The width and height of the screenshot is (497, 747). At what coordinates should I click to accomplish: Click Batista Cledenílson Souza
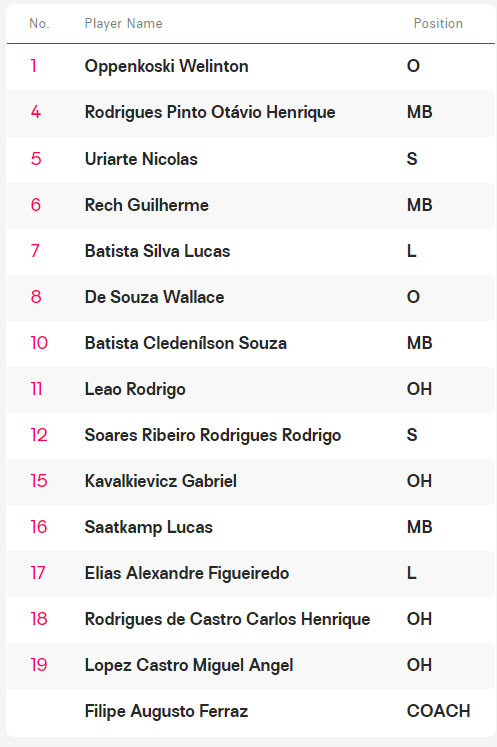[x=186, y=343]
